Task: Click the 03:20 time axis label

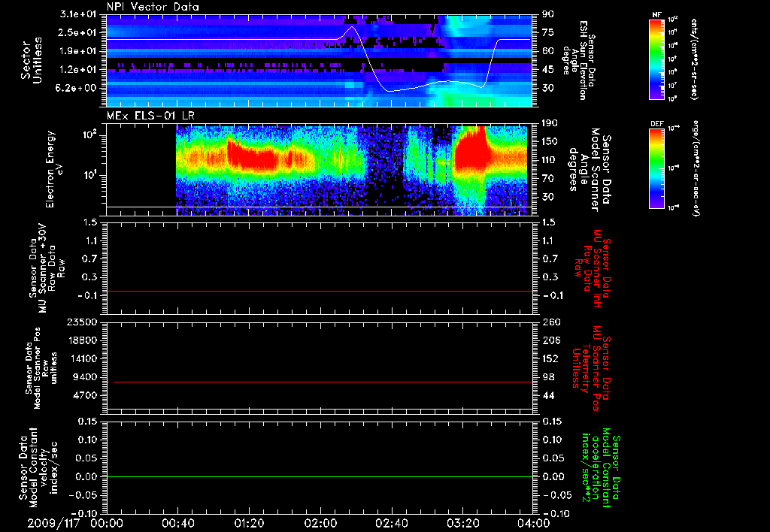Action: click(462, 523)
